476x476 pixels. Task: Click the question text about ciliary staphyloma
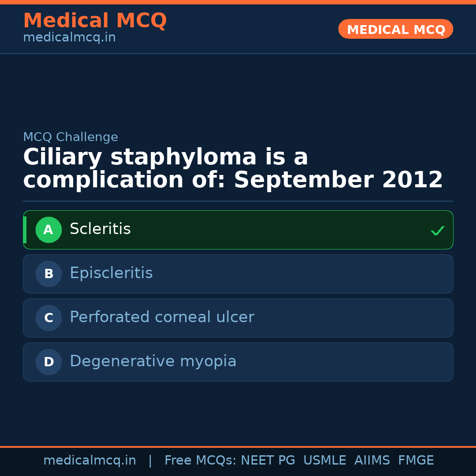(233, 168)
